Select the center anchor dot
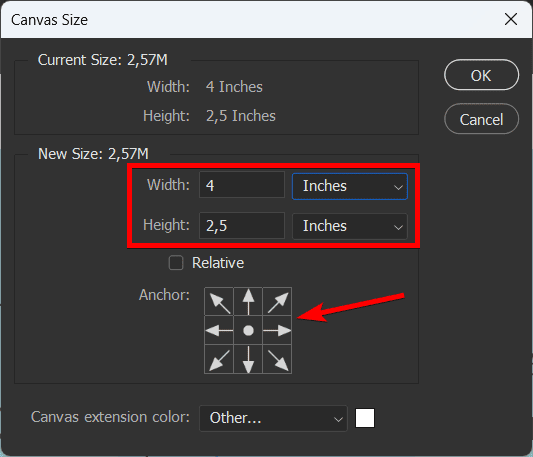Viewport: 533px width, 457px height. (248, 331)
